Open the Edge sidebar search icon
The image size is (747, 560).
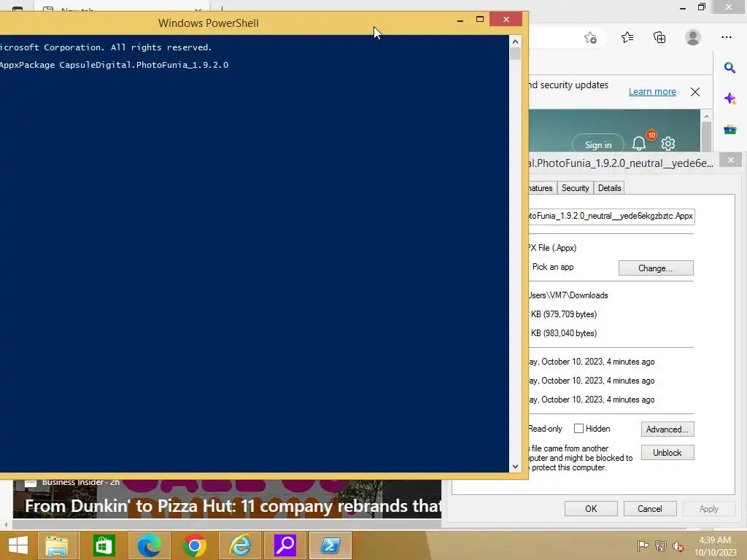click(729, 68)
